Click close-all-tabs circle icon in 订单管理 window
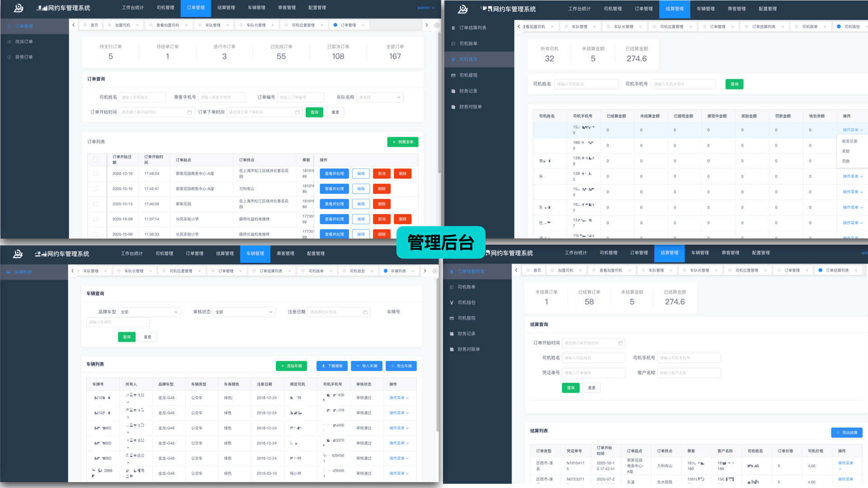Viewport: 868px width, 488px height. tap(437, 25)
